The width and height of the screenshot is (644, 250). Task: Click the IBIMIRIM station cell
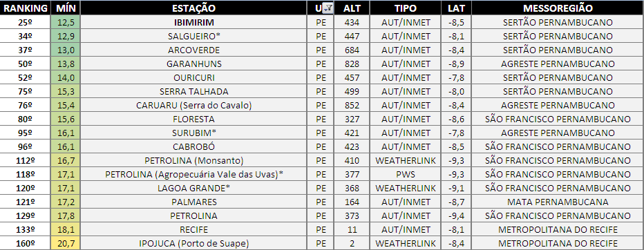click(193, 22)
